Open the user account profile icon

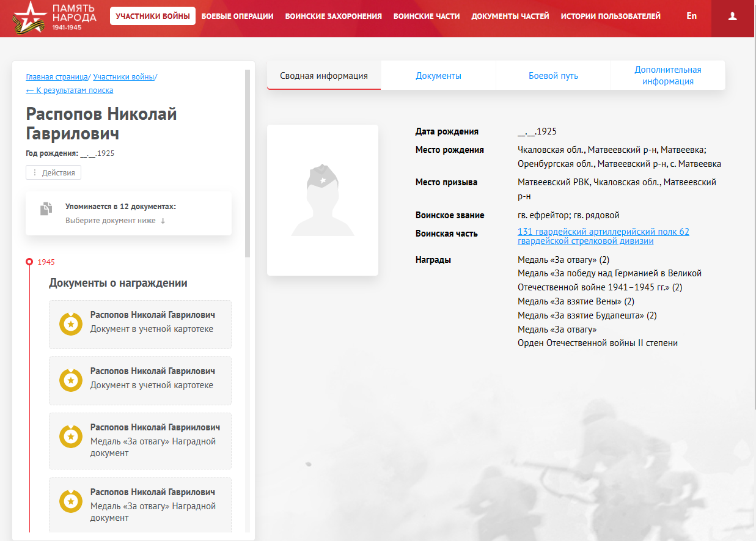pyautogui.click(x=733, y=17)
